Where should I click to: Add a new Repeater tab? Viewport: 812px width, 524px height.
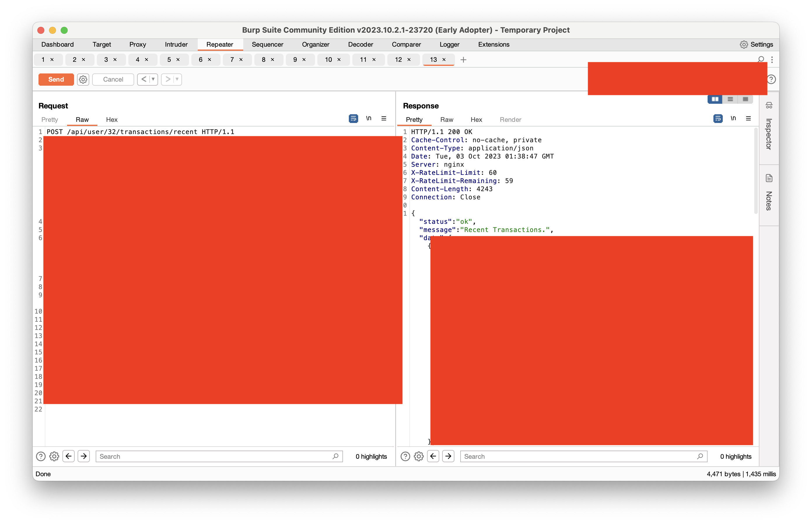463,60
